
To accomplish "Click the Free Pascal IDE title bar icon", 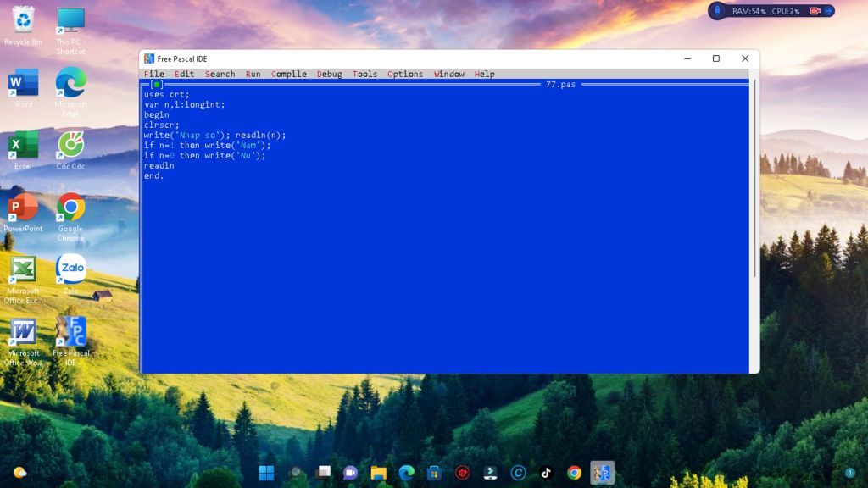I will 149,58.
